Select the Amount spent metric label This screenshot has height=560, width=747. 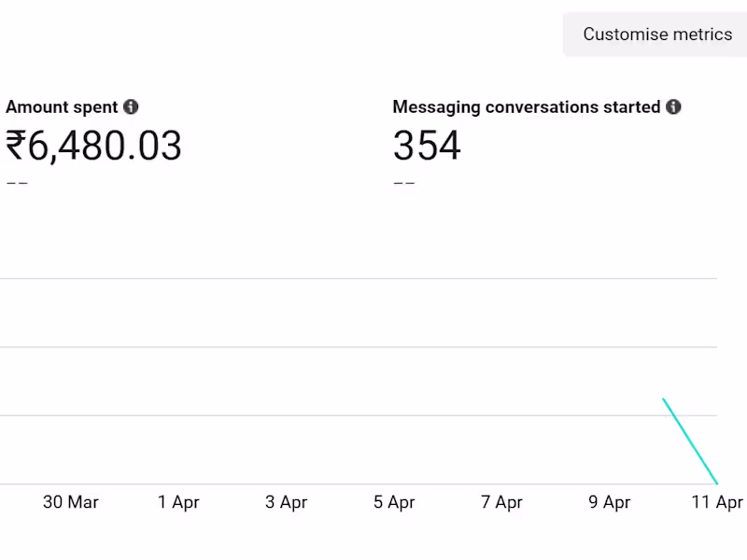62,107
